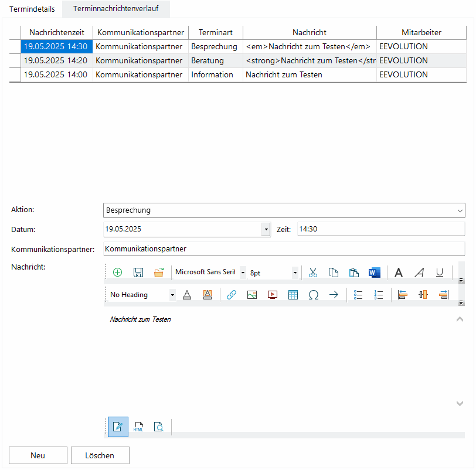Viewport: 476px width, 470px height.
Task: Apply numbered list formatting
Action: [379, 294]
